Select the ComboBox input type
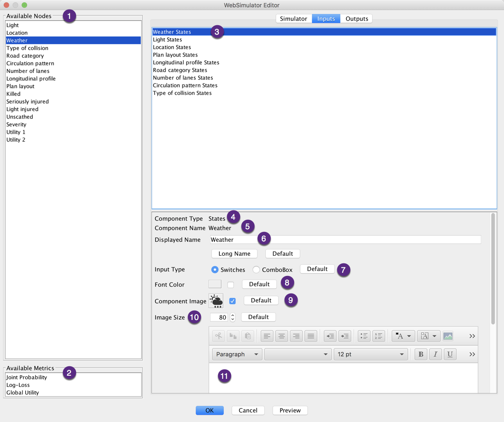This screenshot has height=422, width=504. [256, 270]
